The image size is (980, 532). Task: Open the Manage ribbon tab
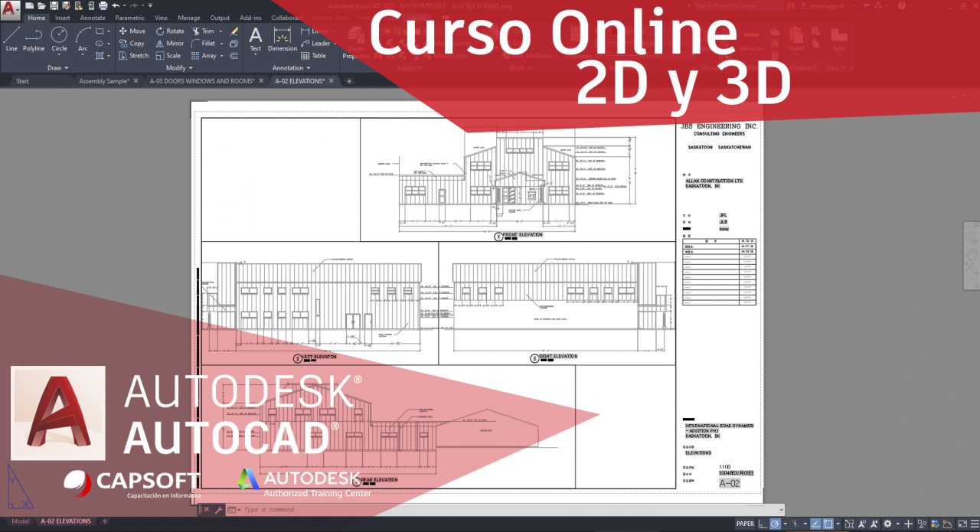[x=189, y=18]
